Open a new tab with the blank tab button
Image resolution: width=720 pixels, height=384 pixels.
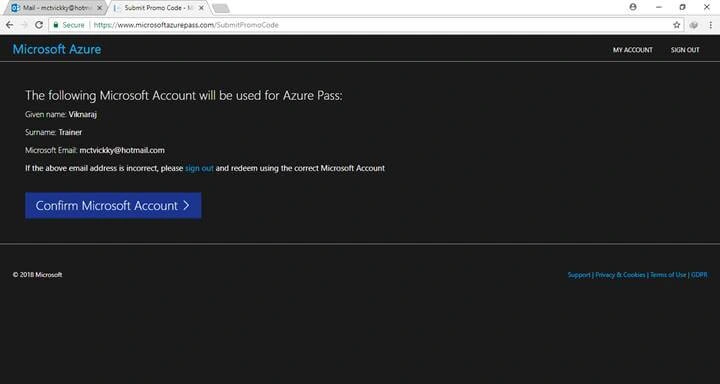(221, 8)
